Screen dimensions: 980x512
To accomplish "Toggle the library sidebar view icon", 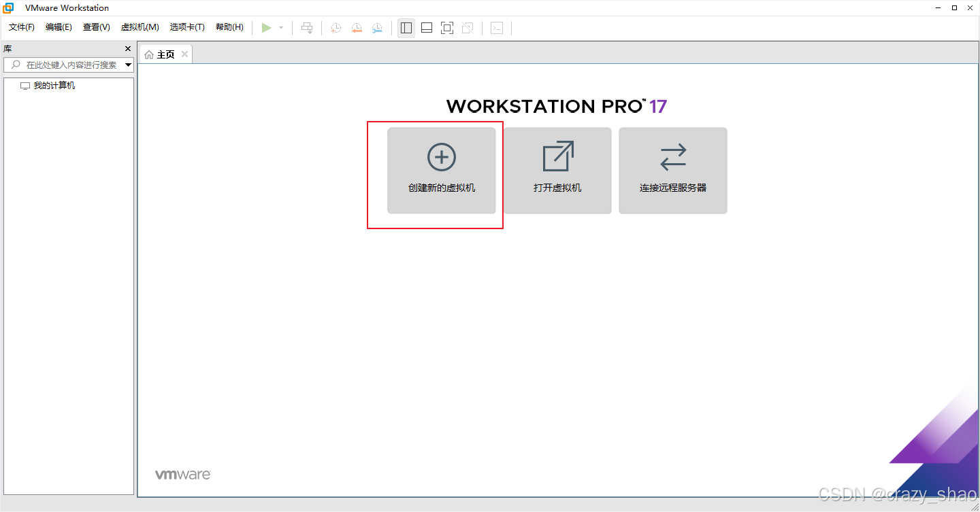I will tap(406, 28).
